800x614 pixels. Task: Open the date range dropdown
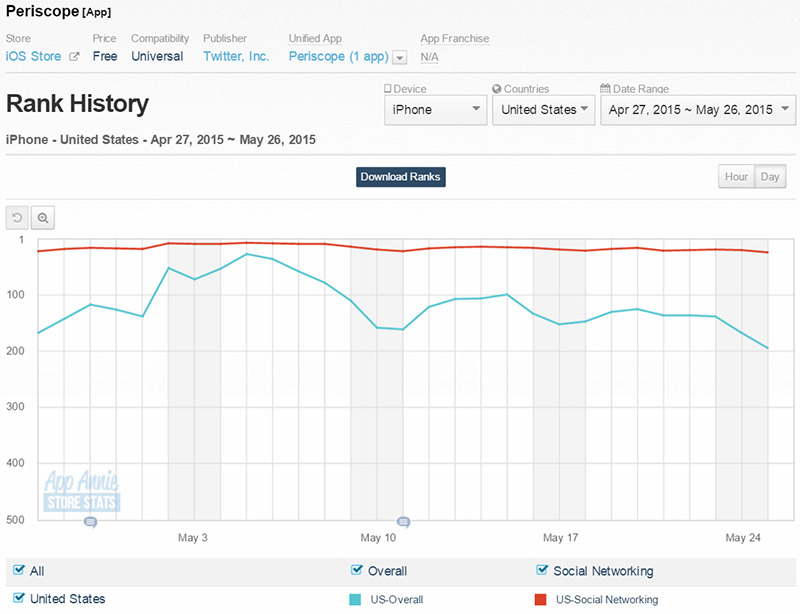(698, 110)
